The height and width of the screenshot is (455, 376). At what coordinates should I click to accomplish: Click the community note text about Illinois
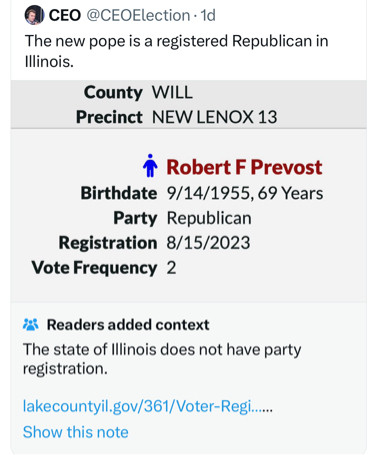pos(162,359)
